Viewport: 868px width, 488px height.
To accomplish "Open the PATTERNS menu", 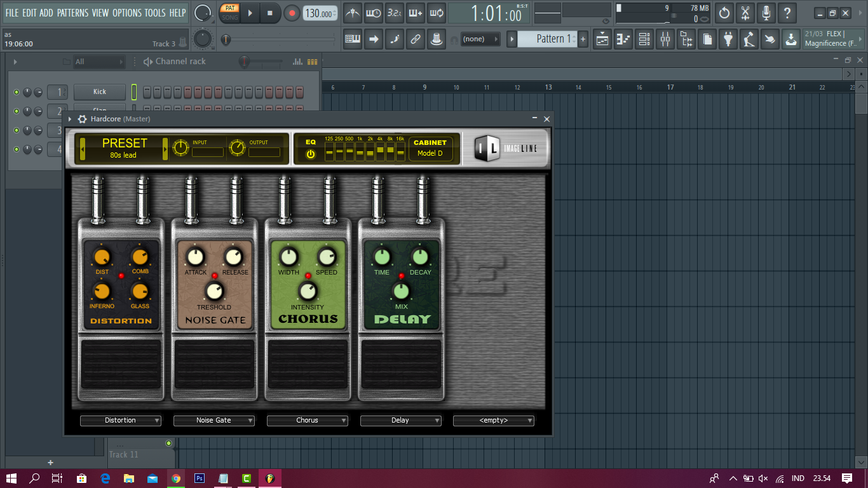I will pos(72,13).
